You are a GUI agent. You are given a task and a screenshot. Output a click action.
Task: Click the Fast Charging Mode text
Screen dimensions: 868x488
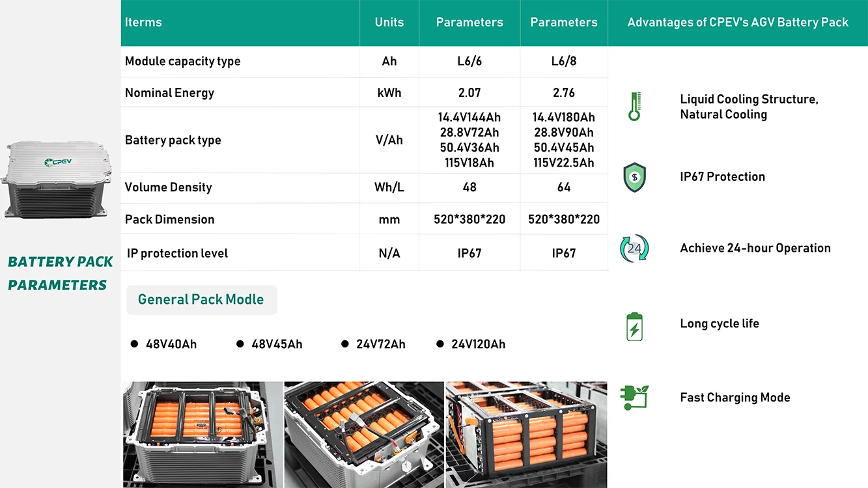tap(735, 398)
